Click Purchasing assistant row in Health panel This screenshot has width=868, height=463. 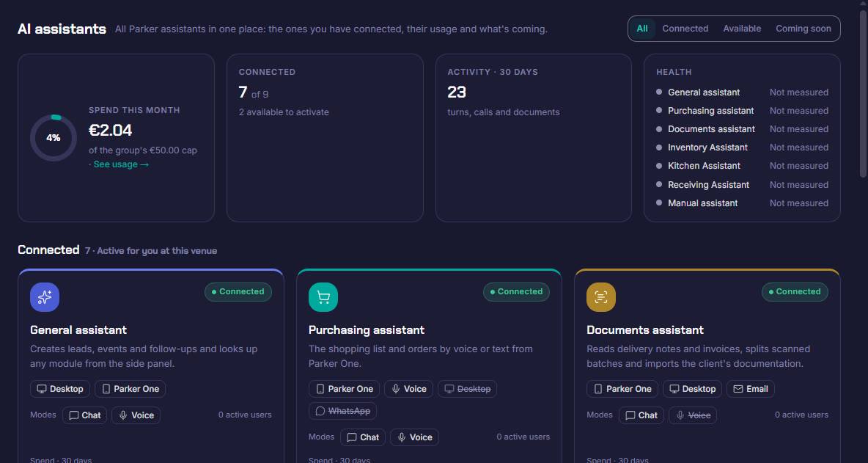743,111
